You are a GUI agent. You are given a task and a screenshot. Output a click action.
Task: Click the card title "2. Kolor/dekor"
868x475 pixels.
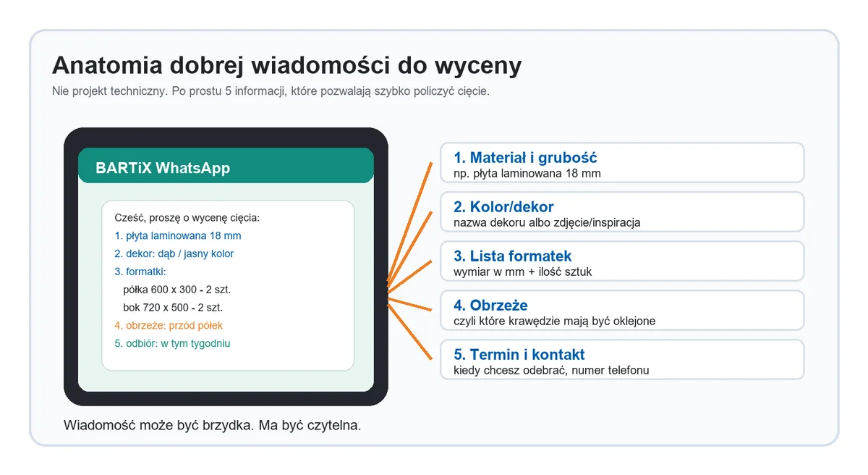tap(504, 207)
